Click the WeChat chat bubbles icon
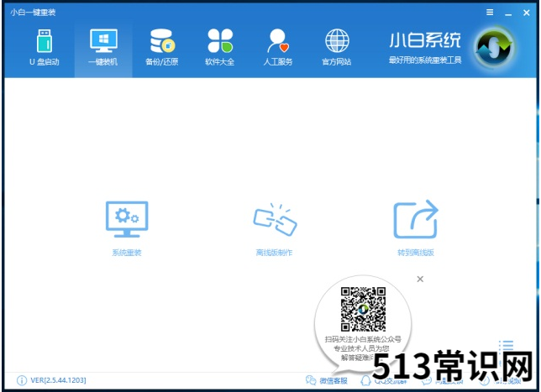The width and height of the screenshot is (541, 392). pyautogui.click(x=311, y=380)
